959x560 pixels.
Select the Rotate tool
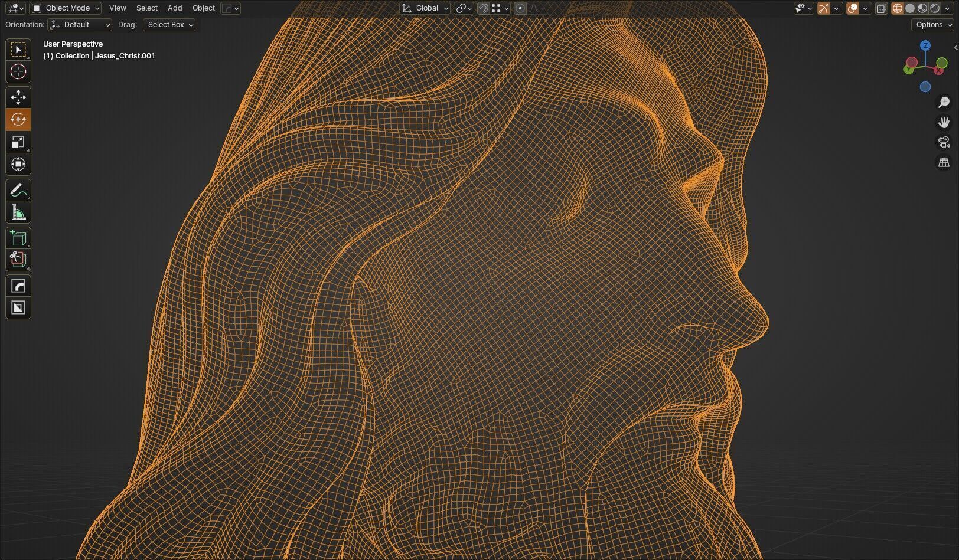coord(18,120)
